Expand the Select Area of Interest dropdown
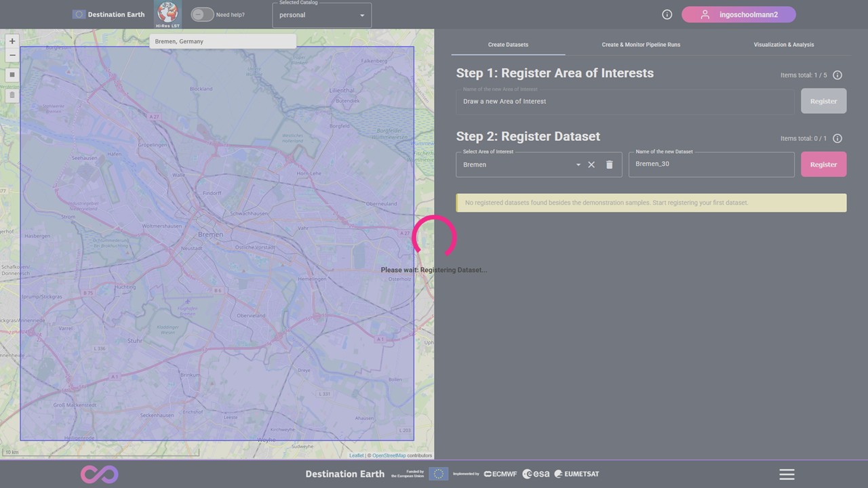Image resolution: width=868 pixels, height=488 pixels. tap(578, 165)
